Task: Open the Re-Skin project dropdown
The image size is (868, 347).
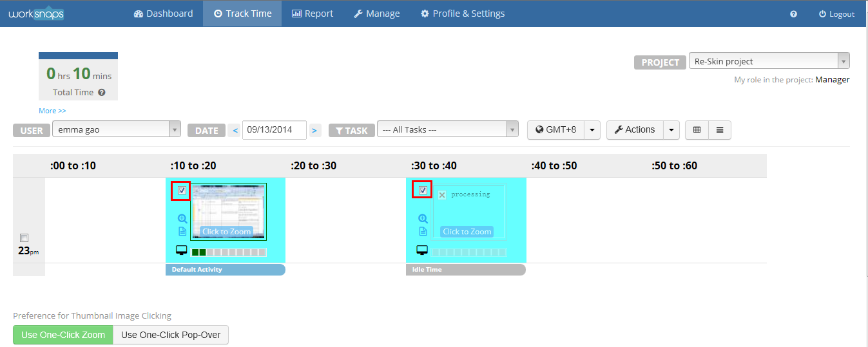Action: click(x=769, y=62)
